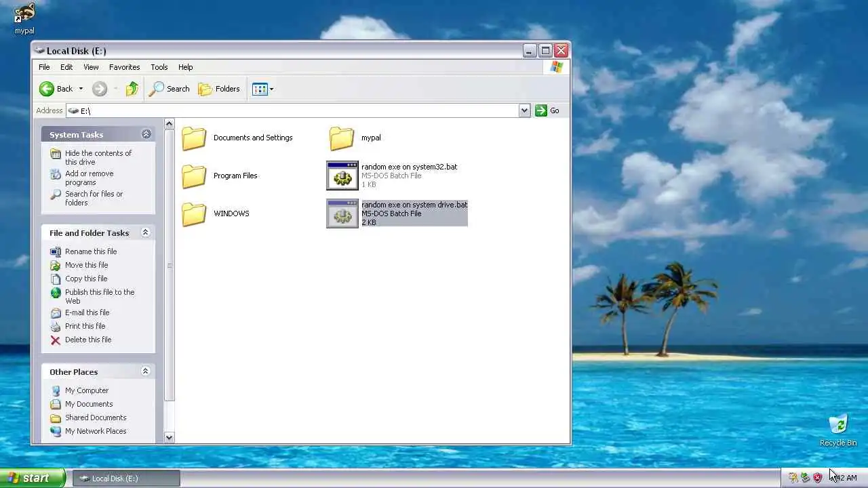Click the E-mail this file envelope icon
The image size is (868, 488).
click(56, 312)
